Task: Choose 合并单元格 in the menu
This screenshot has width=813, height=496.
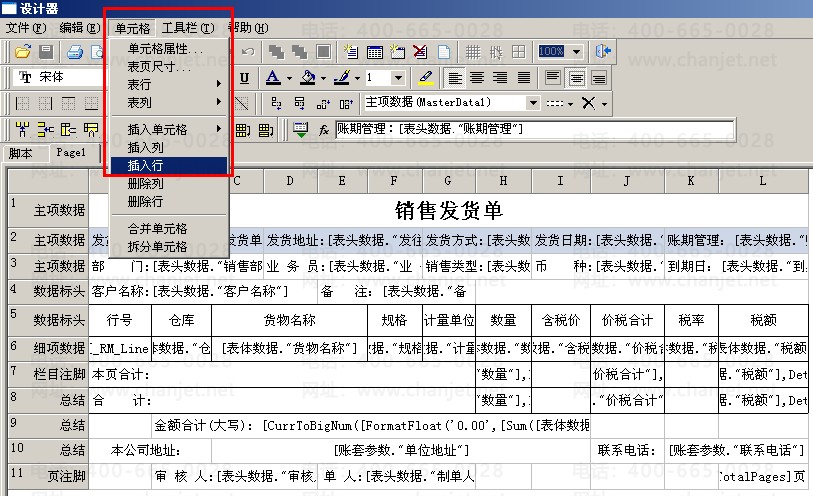Action: (x=169, y=228)
